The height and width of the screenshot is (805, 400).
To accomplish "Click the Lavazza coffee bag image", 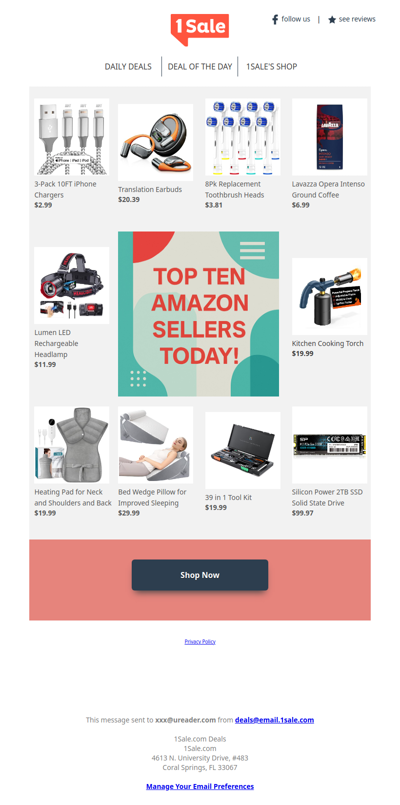I will 330,137.
